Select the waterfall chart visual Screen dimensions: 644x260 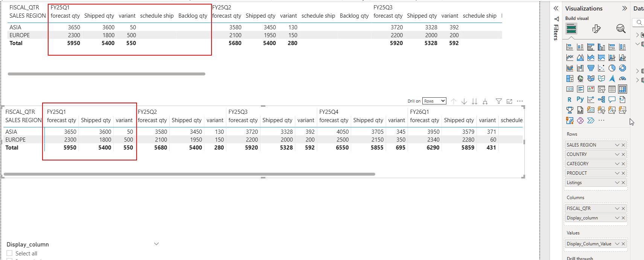click(580, 68)
